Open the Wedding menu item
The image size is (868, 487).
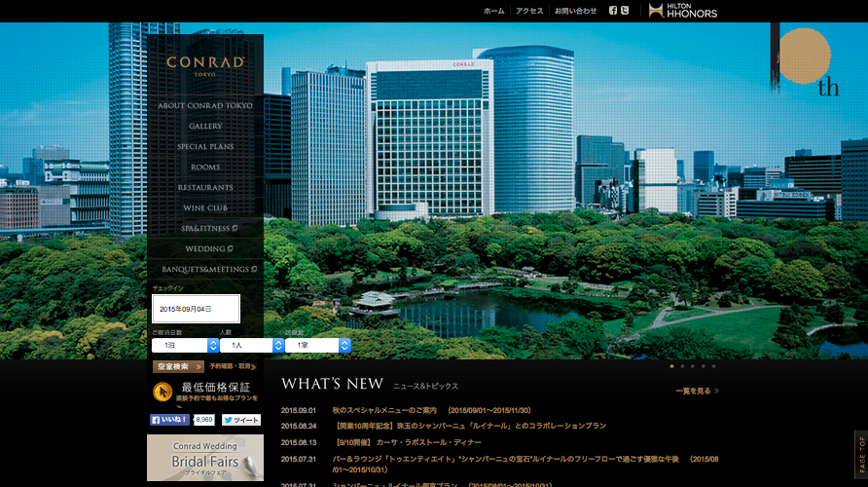(208, 248)
